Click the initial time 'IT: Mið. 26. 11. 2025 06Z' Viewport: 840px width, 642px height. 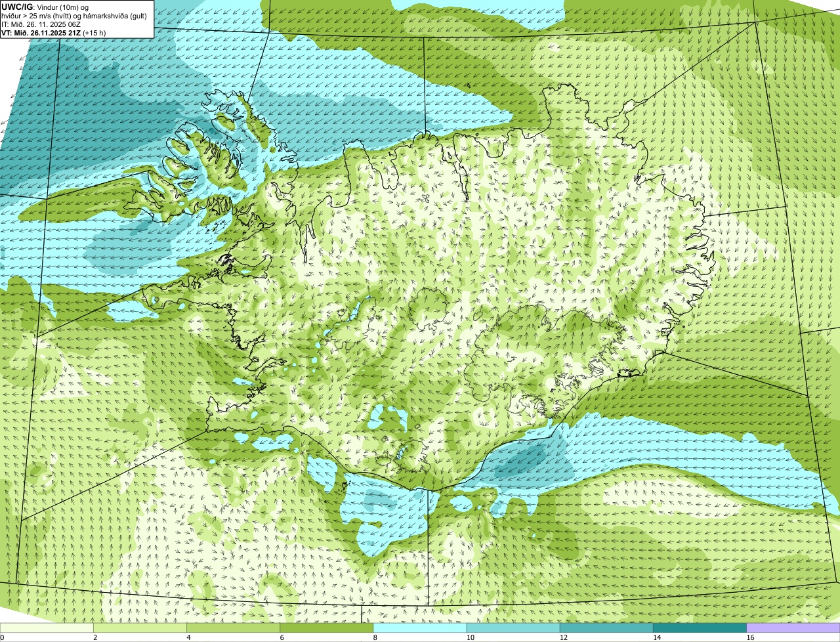[41, 24]
